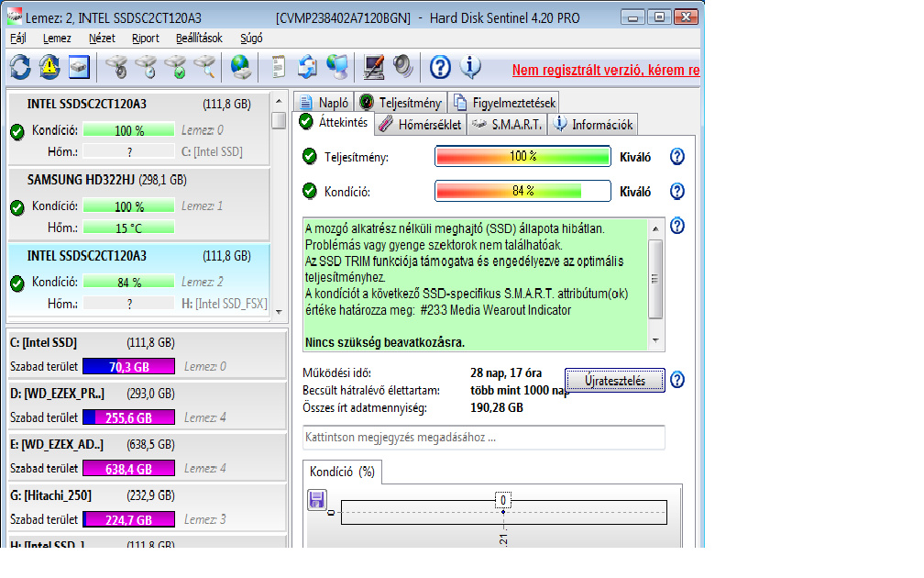Switch to the Hőmérséklet tab
Image resolution: width=924 pixels, height=578 pixels.
(x=421, y=125)
